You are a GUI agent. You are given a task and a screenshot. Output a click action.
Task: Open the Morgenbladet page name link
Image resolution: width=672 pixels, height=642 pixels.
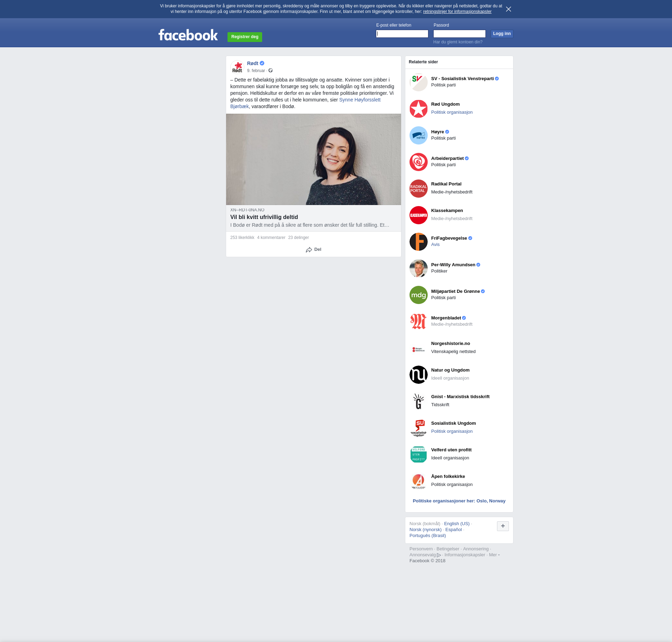[x=446, y=318]
